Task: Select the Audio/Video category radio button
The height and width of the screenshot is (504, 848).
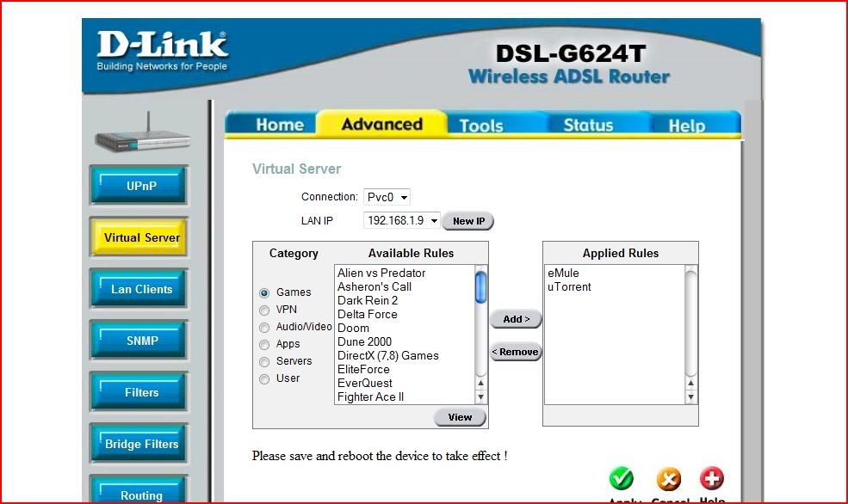Action: point(264,328)
